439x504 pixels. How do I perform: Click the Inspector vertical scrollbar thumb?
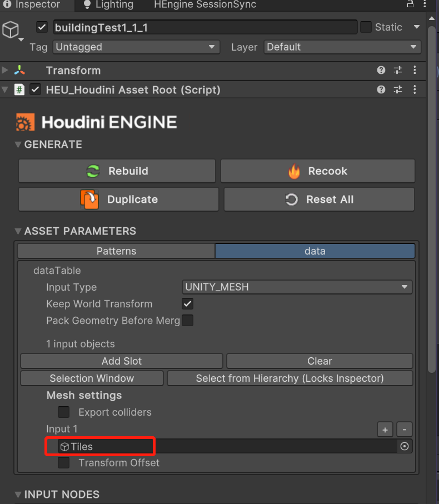[432, 199]
